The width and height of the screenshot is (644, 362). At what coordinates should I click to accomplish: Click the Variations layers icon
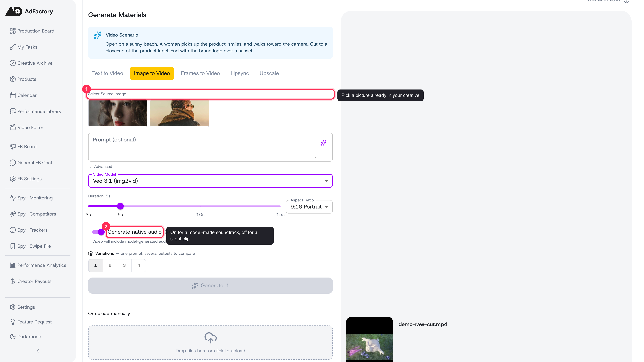tap(91, 253)
